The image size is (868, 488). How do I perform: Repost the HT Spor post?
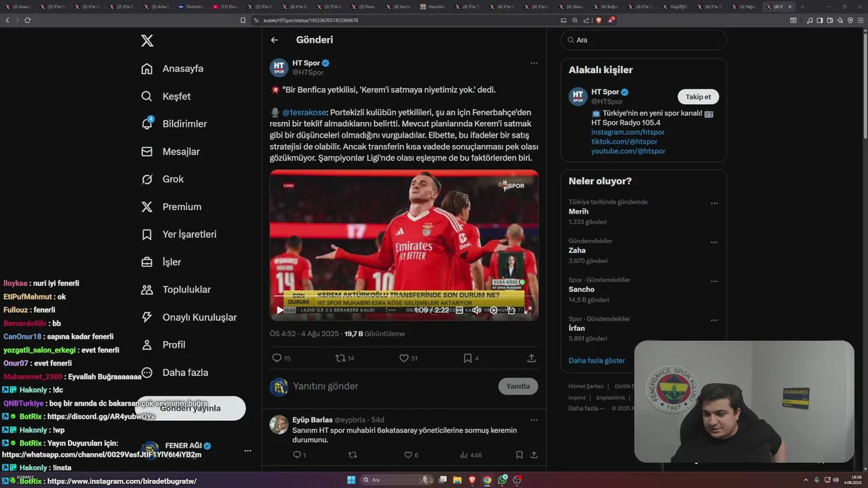point(344,358)
